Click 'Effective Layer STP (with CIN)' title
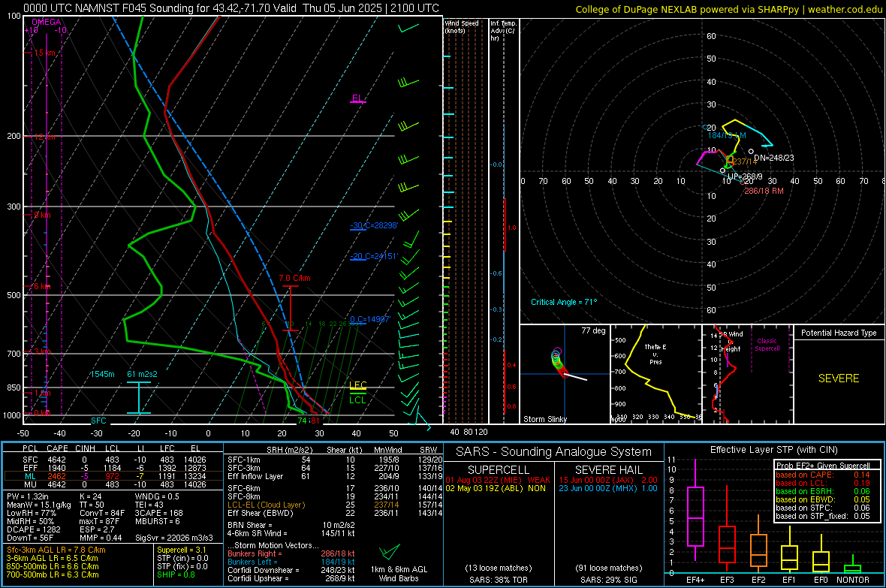The image size is (886, 588). 773,450
